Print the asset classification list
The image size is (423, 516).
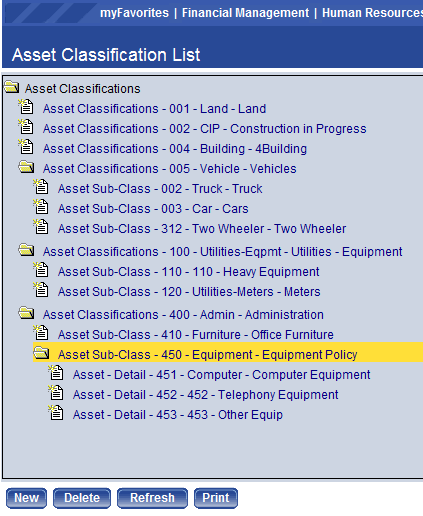point(216,498)
